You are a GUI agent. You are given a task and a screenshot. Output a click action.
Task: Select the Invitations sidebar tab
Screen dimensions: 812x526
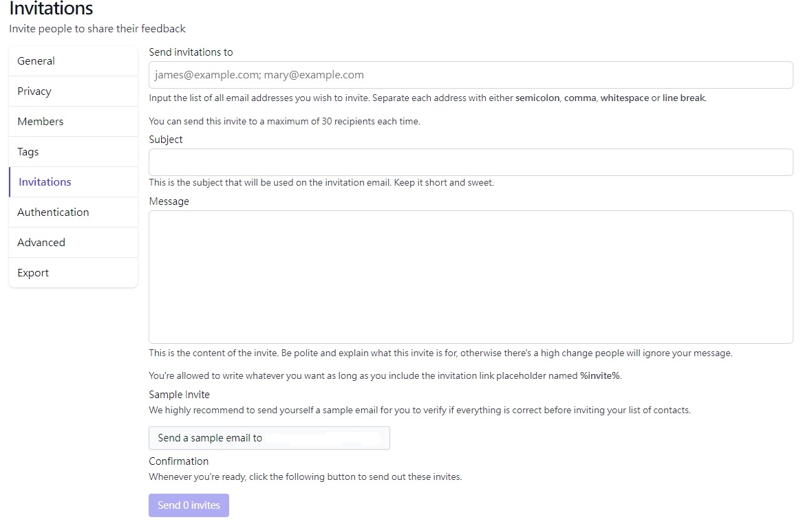click(x=44, y=182)
